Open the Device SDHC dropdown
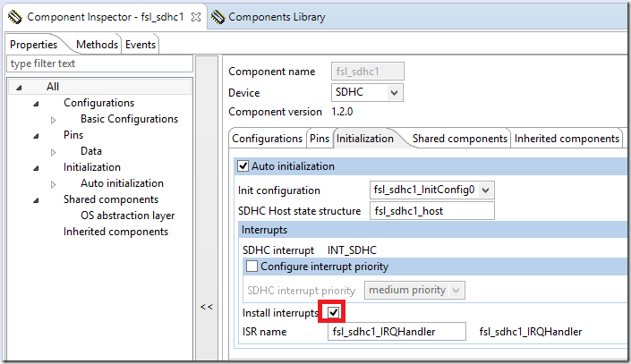 394,93
